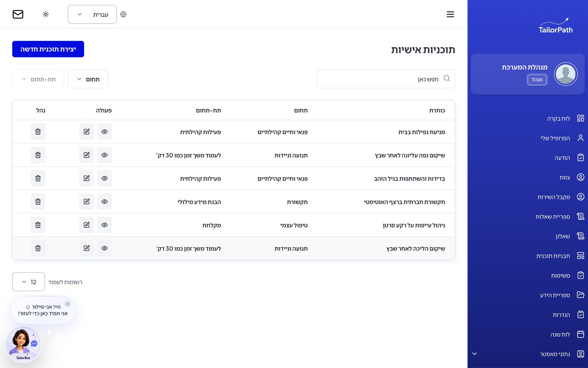
Task: Click יצירת תוכנית חדשה button
Action: click(48, 49)
